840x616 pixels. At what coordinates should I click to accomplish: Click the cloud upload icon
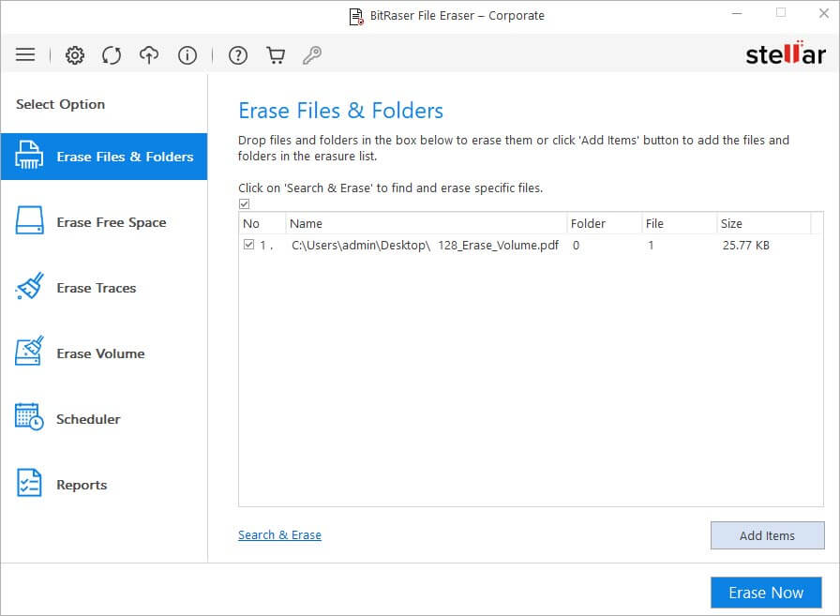(149, 54)
